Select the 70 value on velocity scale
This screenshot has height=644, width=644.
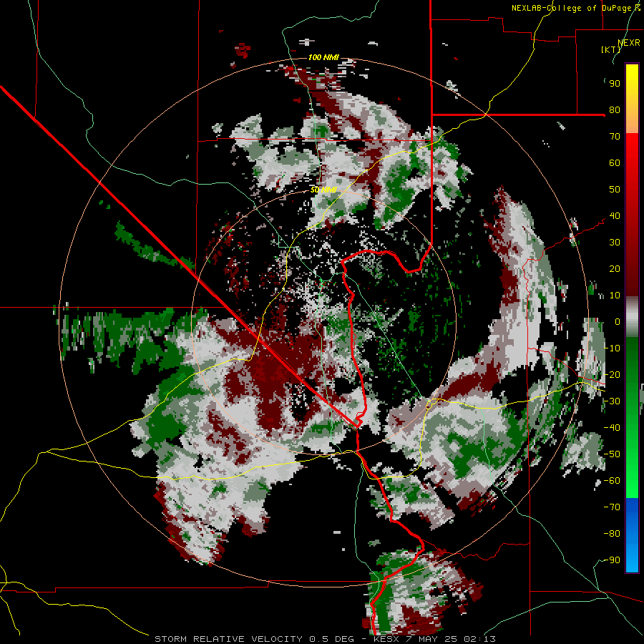pyautogui.click(x=615, y=137)
